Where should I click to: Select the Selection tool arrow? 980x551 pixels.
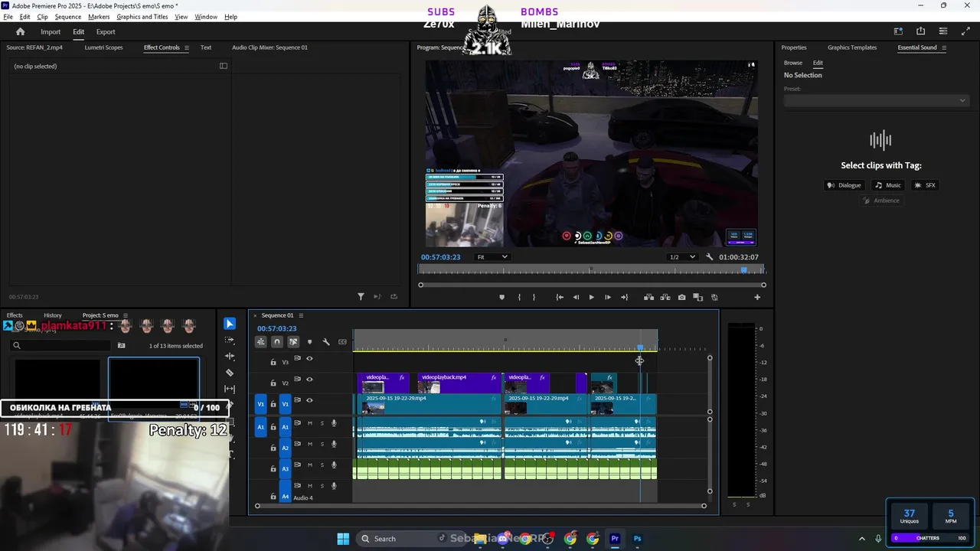point(230,324)
